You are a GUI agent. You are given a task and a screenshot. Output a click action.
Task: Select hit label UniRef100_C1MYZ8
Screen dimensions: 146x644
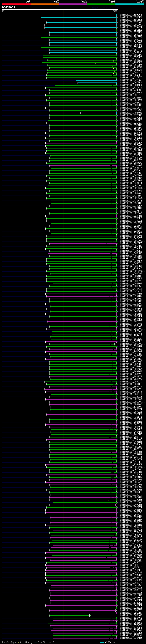click(131, 60)
